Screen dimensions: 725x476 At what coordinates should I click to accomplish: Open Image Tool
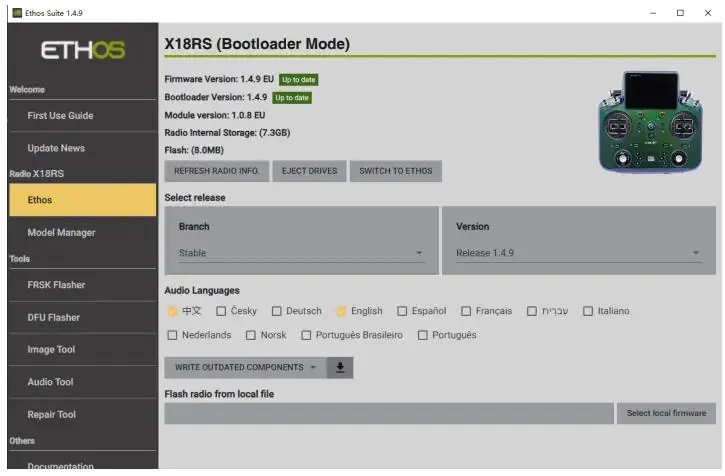coord(82,350)
